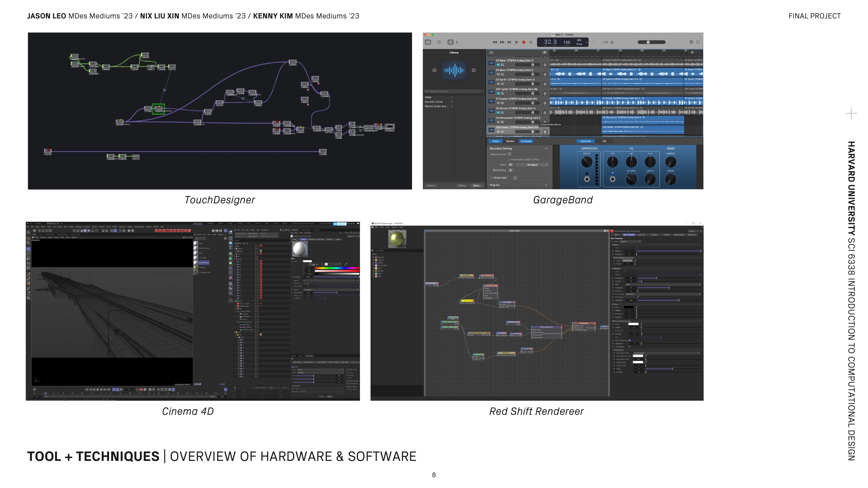The height and width of the screenshot is (488, 868).
Task: Click Save... button in Library
Action: tap(477, 185)
